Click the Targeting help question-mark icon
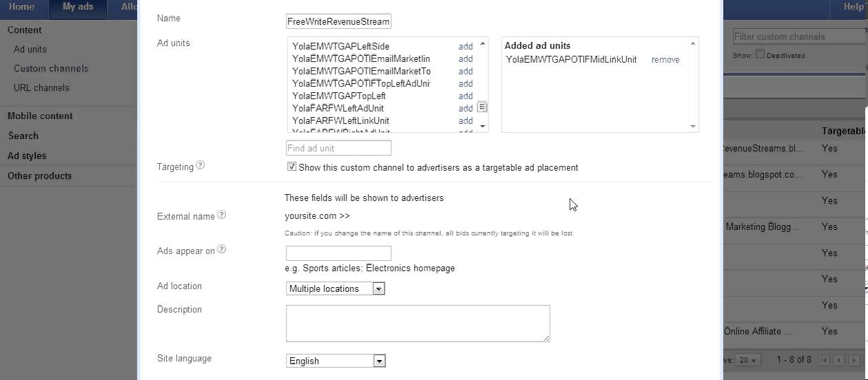Image resolution: width=868 pixels, height=380 pixels. [200, 165]
